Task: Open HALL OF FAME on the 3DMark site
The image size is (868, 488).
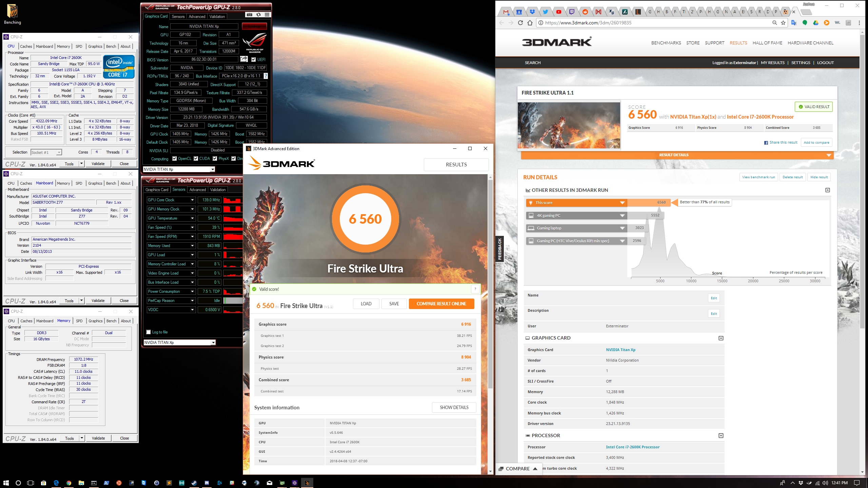Action: click(767, 43)
